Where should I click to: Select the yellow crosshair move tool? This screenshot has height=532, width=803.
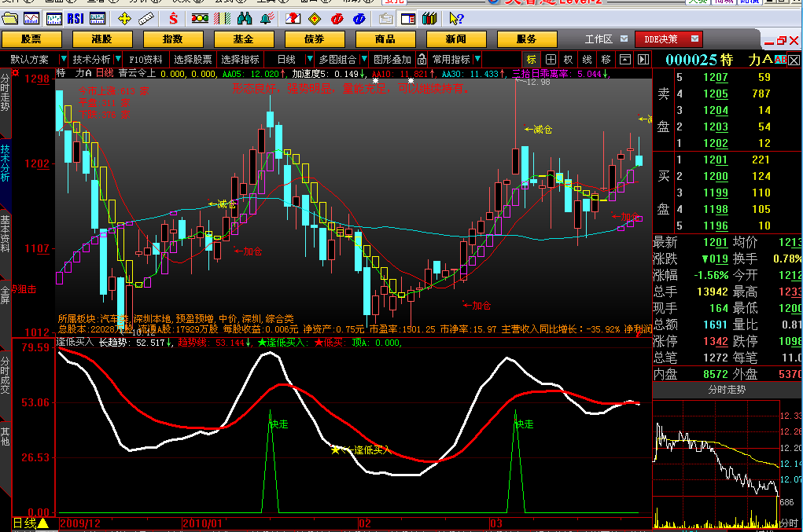(x=124, y=18)
